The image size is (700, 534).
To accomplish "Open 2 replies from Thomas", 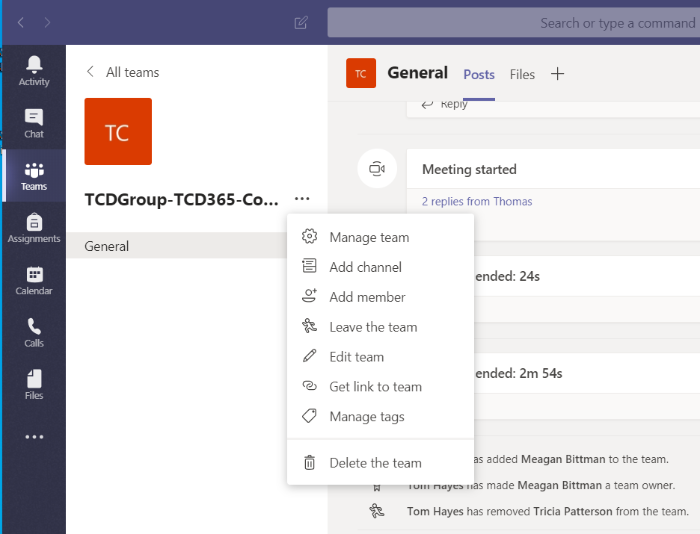I will pos(477,201).
